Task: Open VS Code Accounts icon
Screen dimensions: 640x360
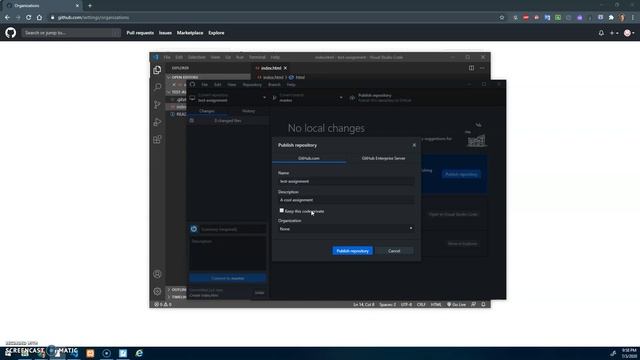Action: 157,274
